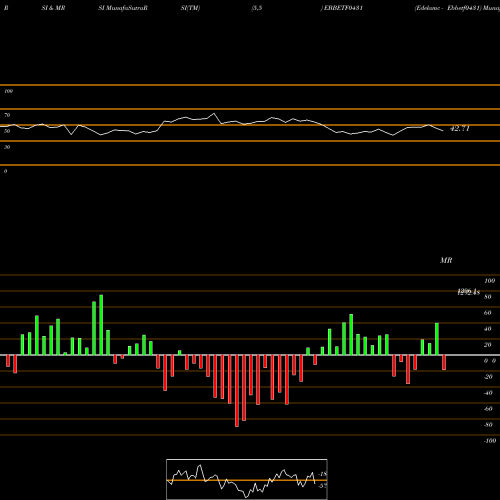The height and width of the screenshot is (500, 500).
Task: Click the -100 label on MR axis
Action: pos(490,441)
